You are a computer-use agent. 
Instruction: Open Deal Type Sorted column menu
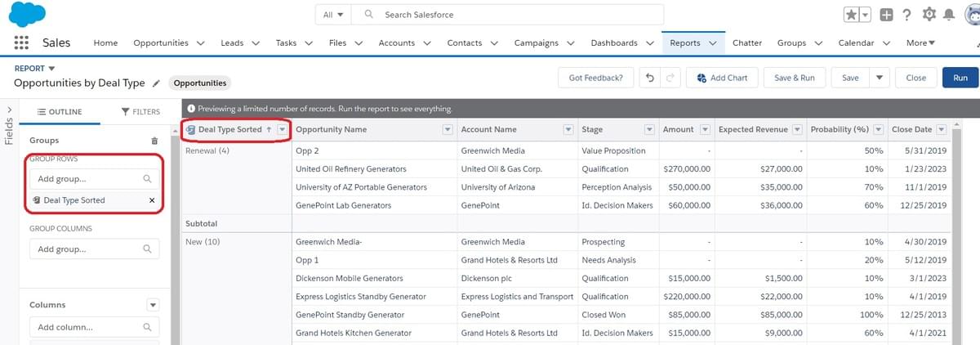pos(282,129)
